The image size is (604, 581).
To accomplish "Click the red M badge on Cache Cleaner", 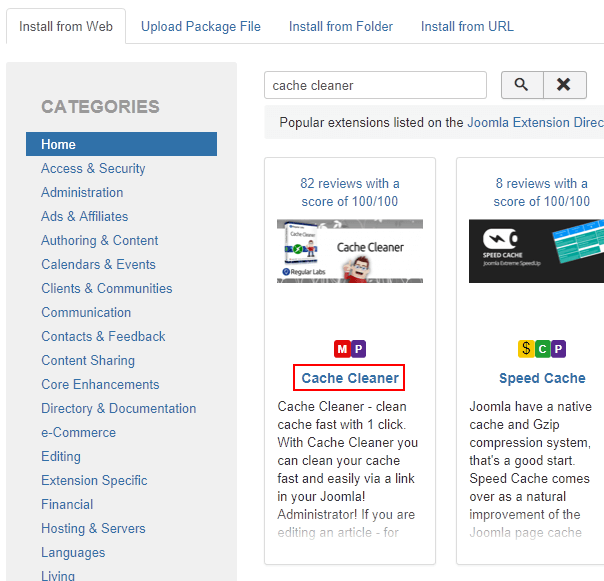I will (342, 349).
